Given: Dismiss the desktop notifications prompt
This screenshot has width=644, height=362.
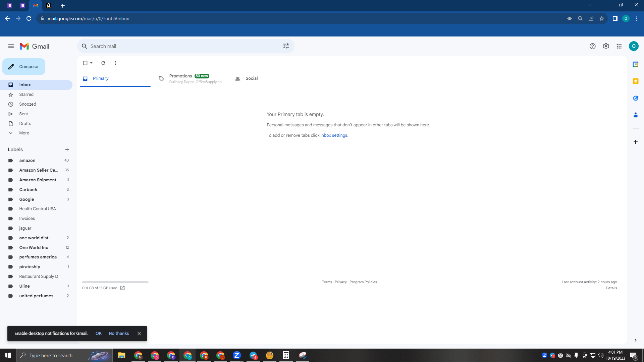Looking at the screenshot, I should coord(139,334).
